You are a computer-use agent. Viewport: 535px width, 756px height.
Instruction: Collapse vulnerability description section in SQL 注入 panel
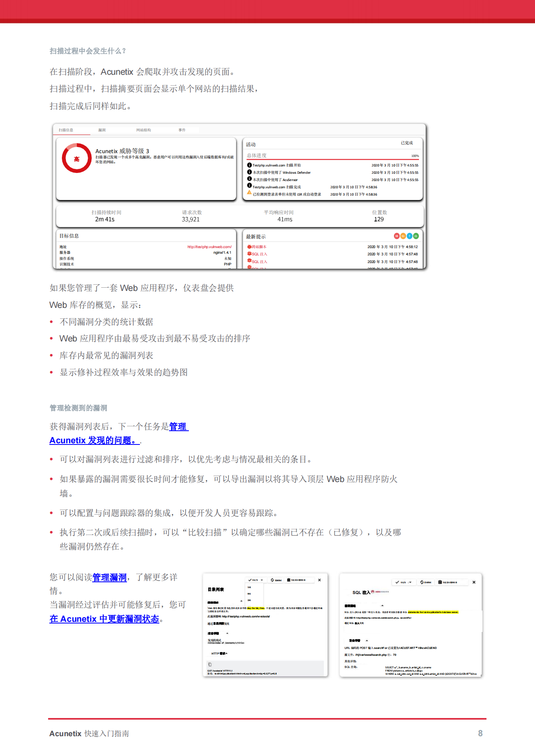pos(382,605)
